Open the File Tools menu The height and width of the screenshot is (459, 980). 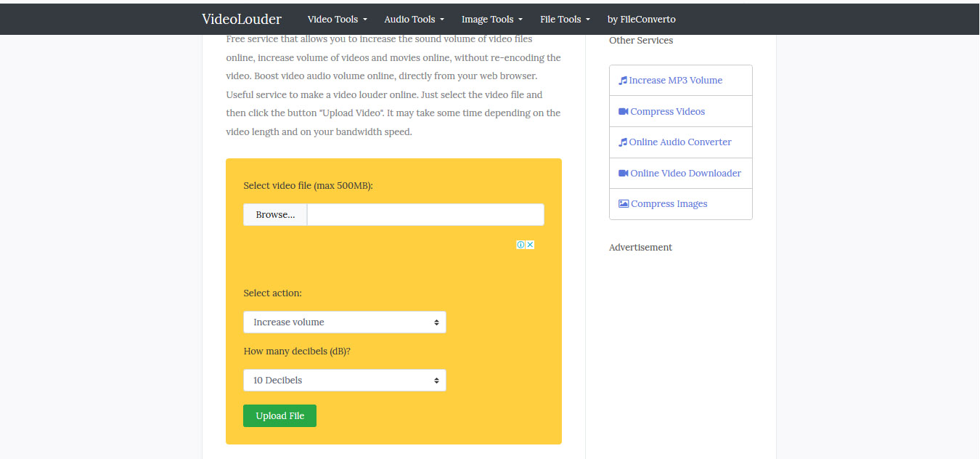tap(565, 19)
